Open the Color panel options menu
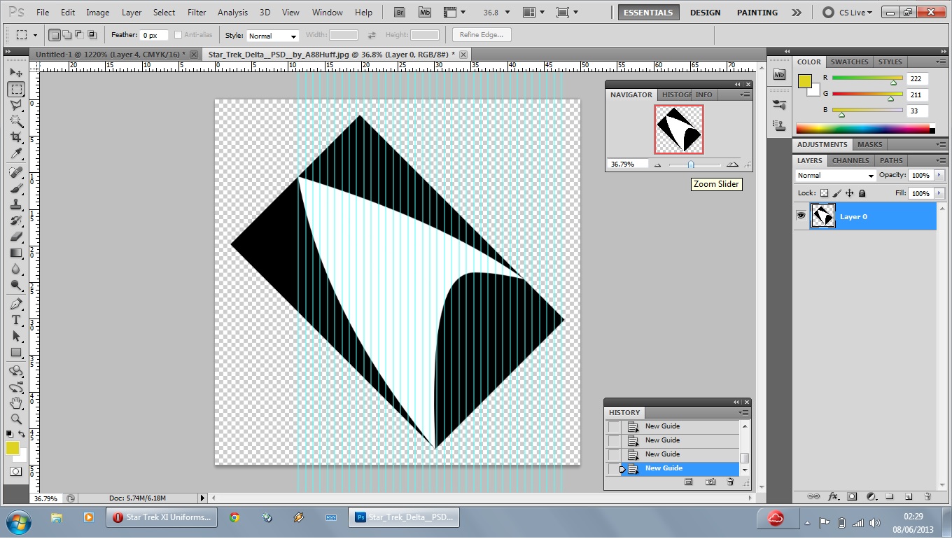952x560 pixels. tap(941, 62)
